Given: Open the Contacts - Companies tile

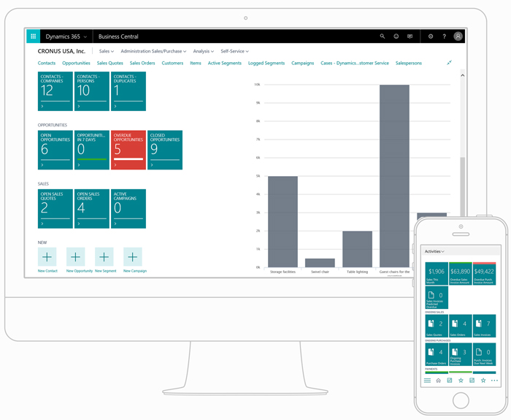Looking at the screenshot, I should [55, 91].
